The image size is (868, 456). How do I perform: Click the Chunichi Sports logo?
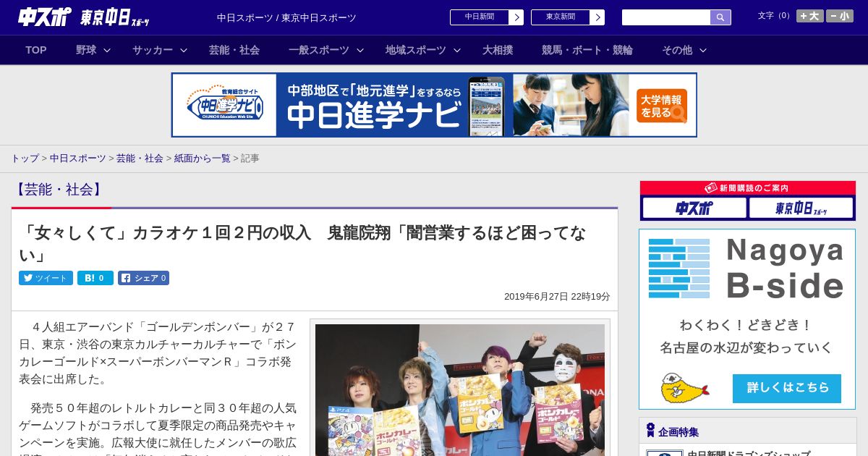tap(44, 17)
